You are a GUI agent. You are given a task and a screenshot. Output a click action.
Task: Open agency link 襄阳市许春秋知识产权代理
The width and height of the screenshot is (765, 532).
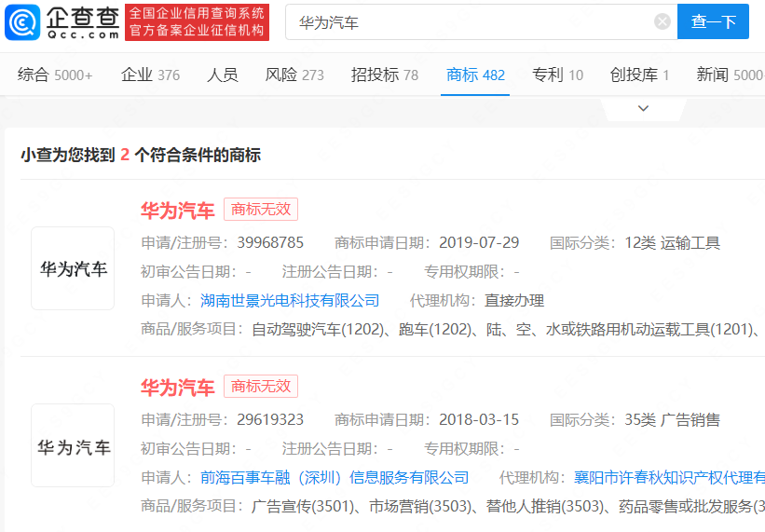tap(669, 477)
